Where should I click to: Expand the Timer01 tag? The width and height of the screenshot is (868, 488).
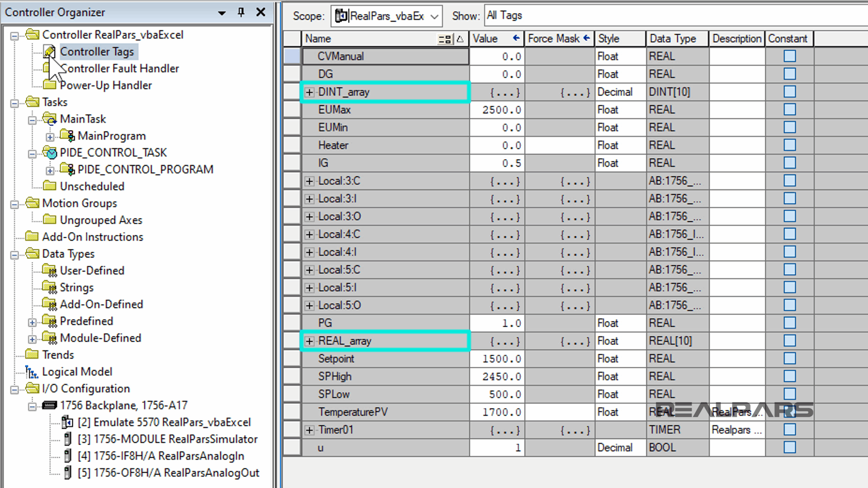309,430
